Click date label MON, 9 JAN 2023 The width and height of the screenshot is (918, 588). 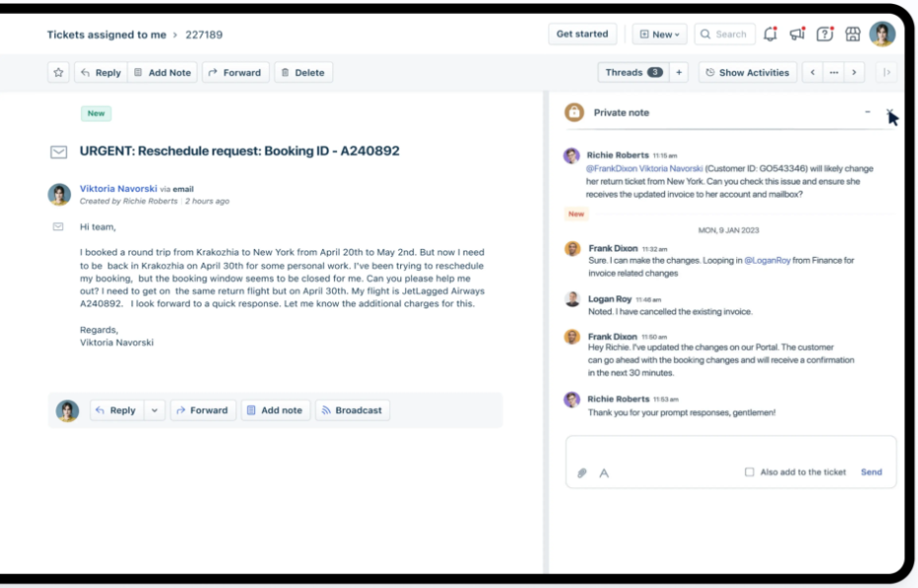728,230
